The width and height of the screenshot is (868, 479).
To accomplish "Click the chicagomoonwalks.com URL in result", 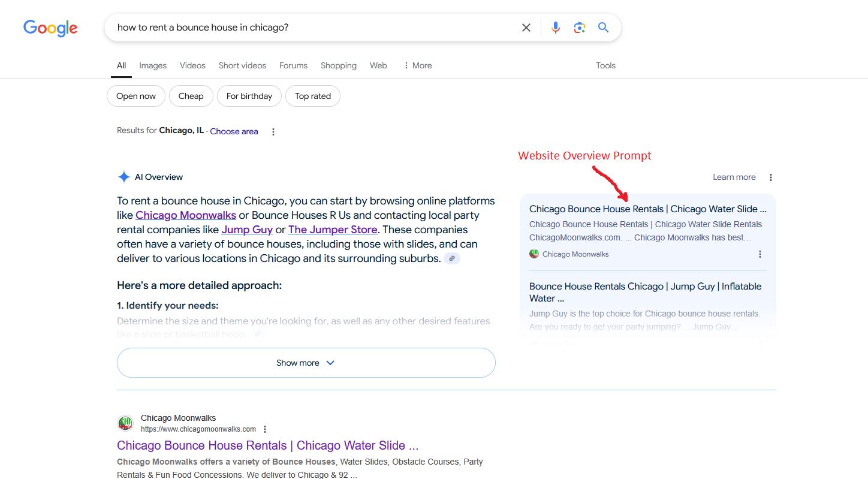I will point(198,429).
